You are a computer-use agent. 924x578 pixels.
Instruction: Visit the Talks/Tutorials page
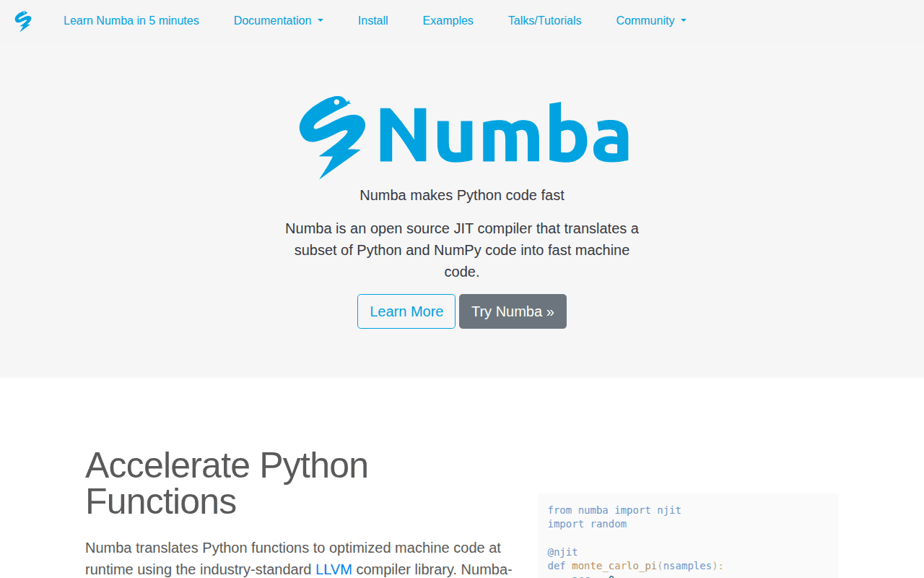[x=545, y=21]
